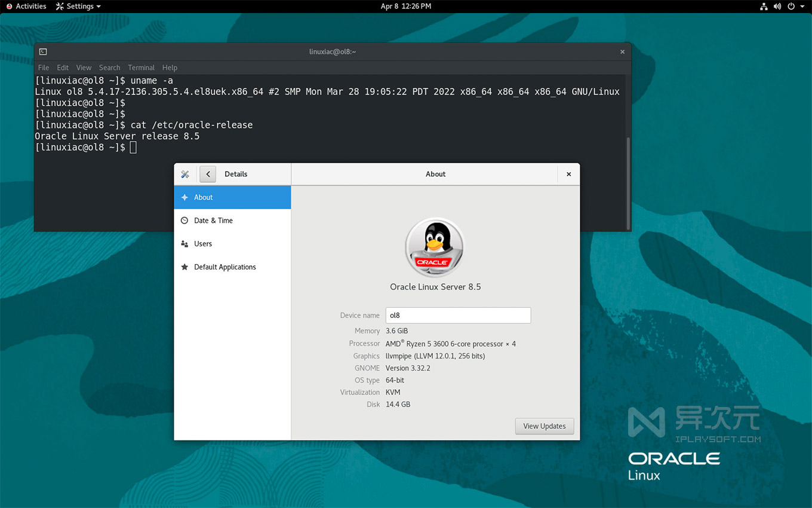
Task: Open the terminal Edit menu
Action: pyautogui.click(x=63, y=68)
